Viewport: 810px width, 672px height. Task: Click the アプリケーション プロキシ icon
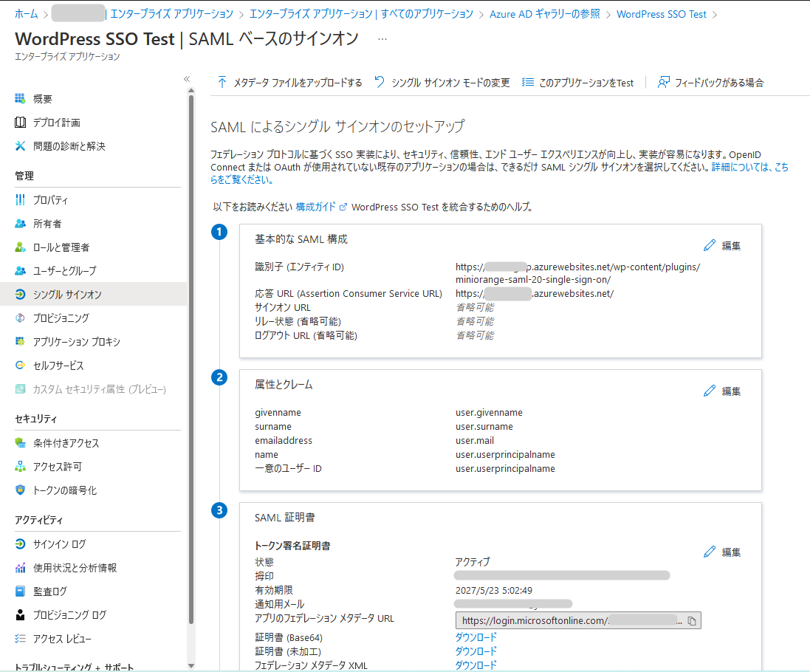pos(20,341)
